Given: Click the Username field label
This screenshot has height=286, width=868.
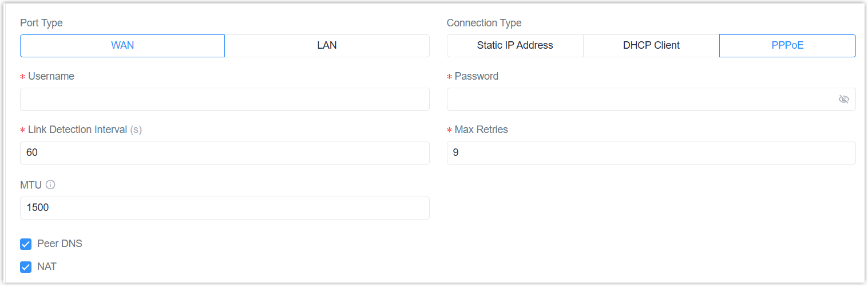Looking at the screenshot, I should pyautogui.click(x=51, y=76).
